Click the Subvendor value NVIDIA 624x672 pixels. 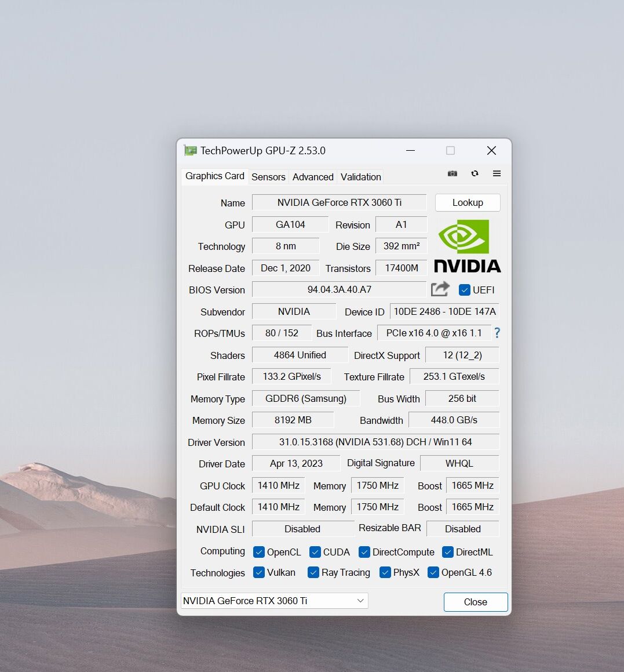294,311
